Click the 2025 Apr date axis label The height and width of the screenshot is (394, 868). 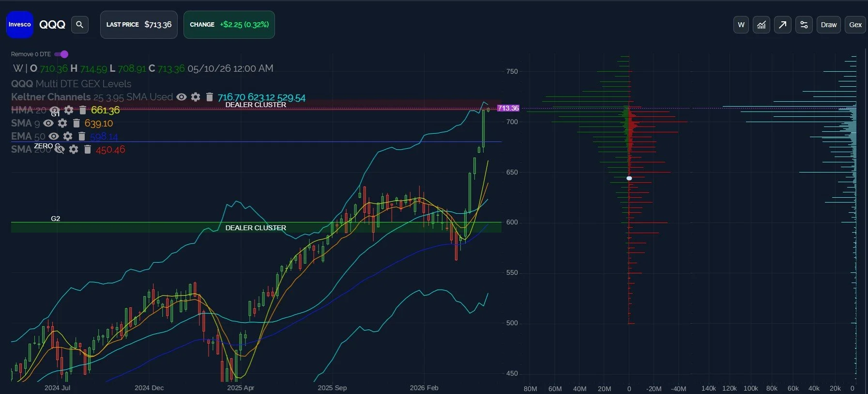[241, 388]
